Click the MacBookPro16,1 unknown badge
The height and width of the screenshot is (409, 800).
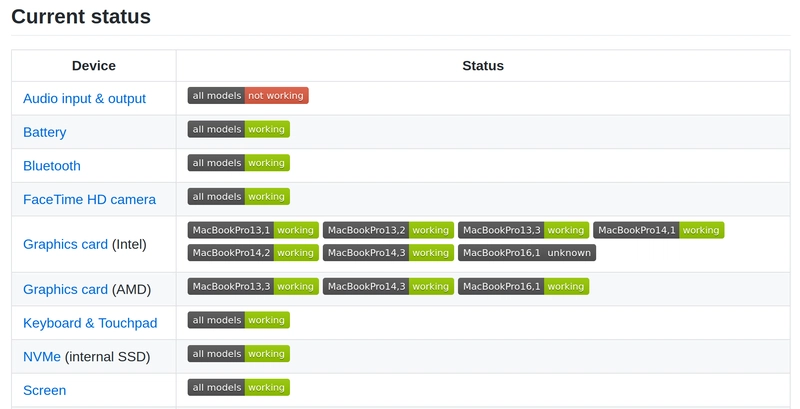526,253
